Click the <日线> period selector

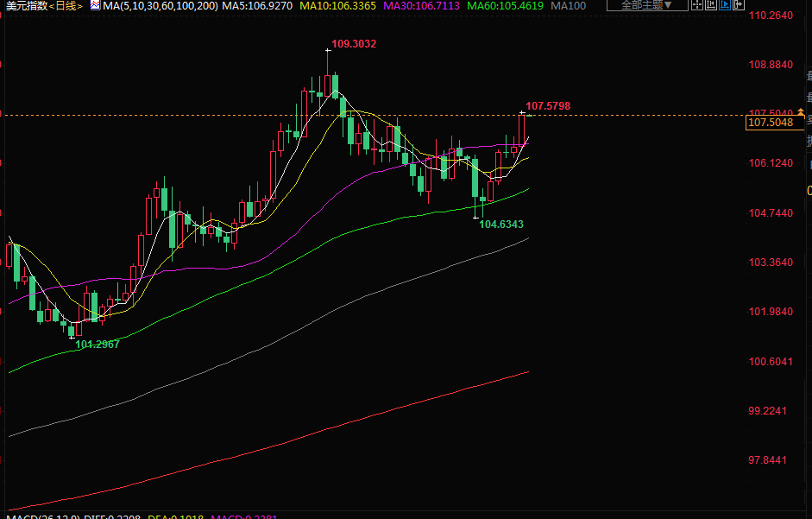[x=66, y=6]
